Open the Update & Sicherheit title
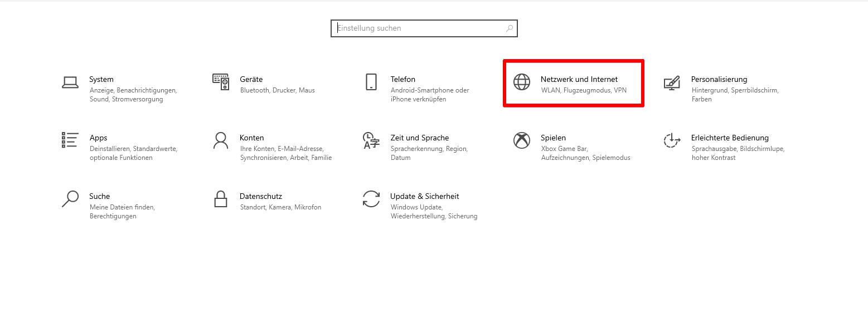The height and width of the screenshot is (322, 868). pyautogui.click(x=425, y=196)
